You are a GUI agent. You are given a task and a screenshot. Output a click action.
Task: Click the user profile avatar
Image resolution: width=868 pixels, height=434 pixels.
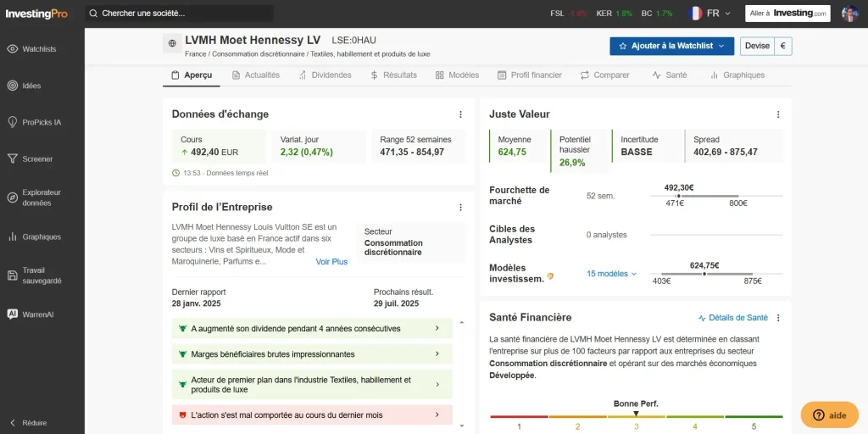pos(849,14)
